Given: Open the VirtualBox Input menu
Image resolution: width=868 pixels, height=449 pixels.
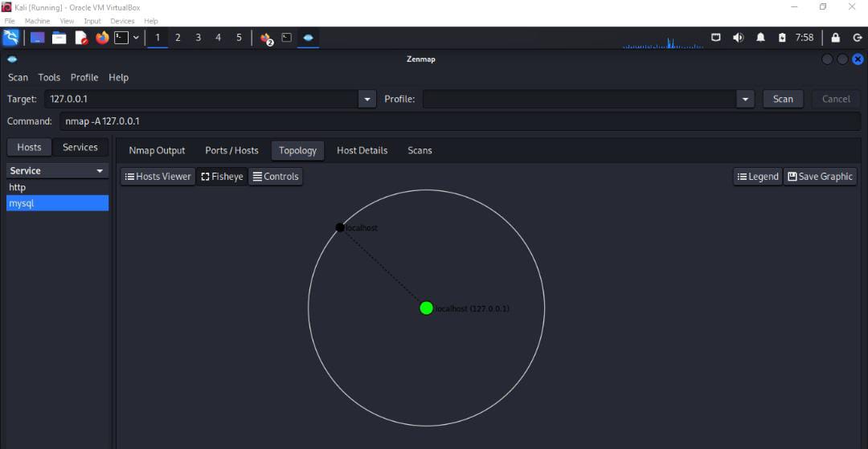Looking at the screenshot, I should (x=92, y=21).
